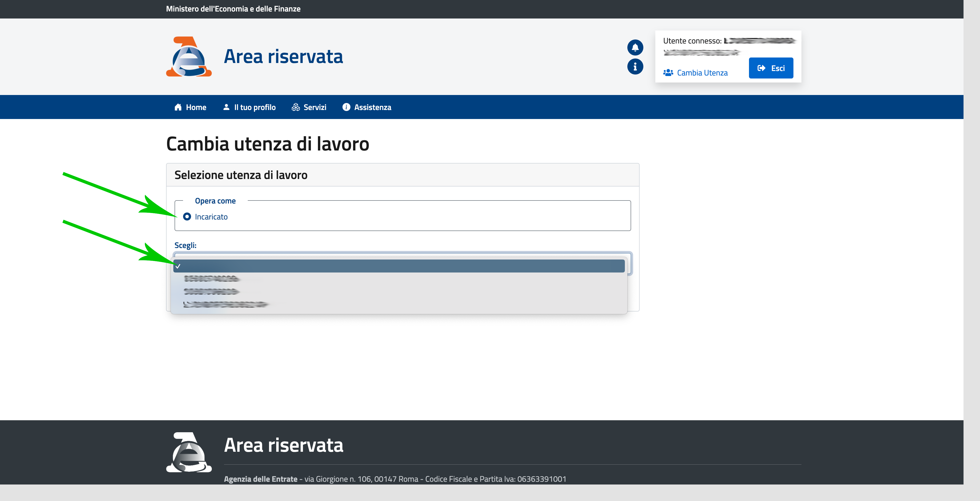The width and height of the screenshot is (980, 501).
Task: Click the footer Agenzia Entrate logo
Action: click(189, 452)
